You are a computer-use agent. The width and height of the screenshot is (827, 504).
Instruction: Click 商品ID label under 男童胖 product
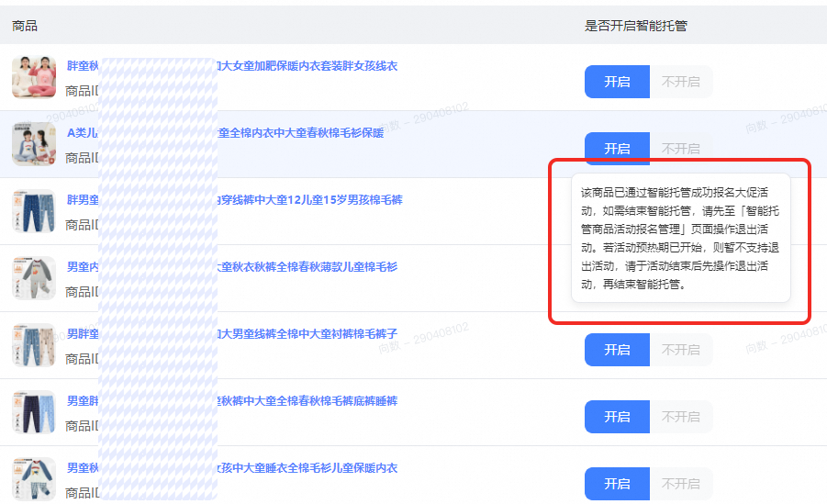coord(82,426)
